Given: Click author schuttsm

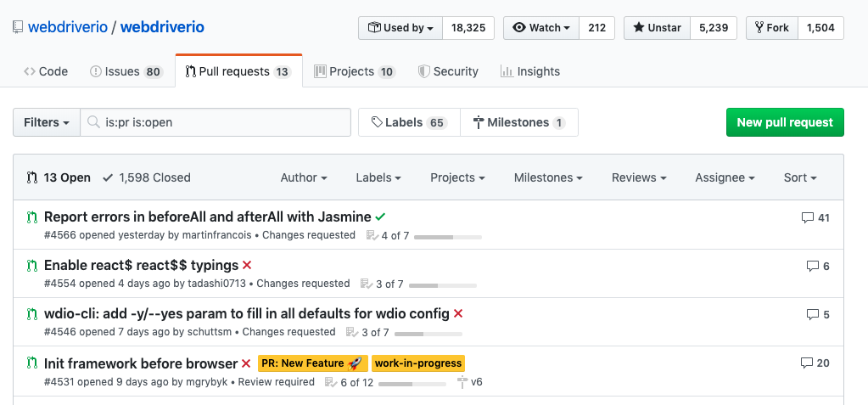Looking at the screenshot, I should [x=210, y=332].
